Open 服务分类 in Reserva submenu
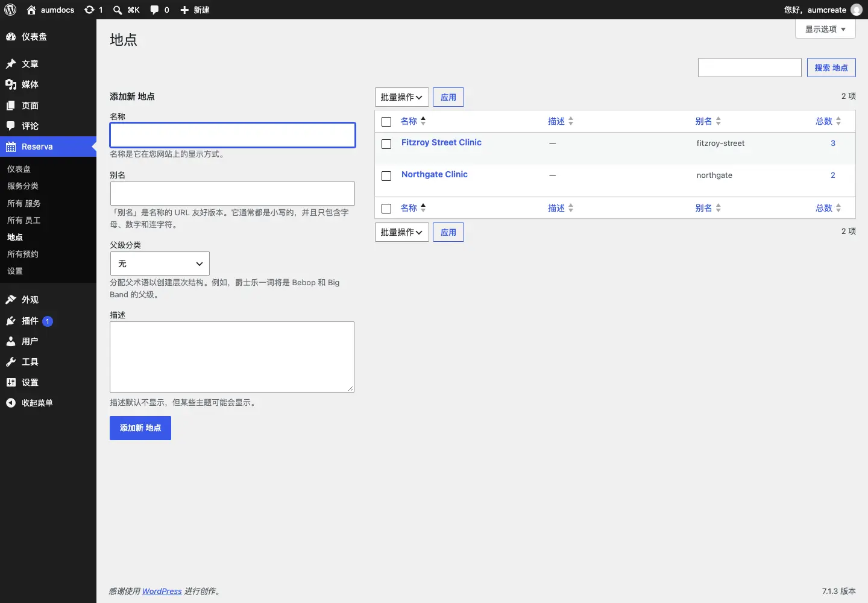The image size is (868, 603). pos(23,186)
